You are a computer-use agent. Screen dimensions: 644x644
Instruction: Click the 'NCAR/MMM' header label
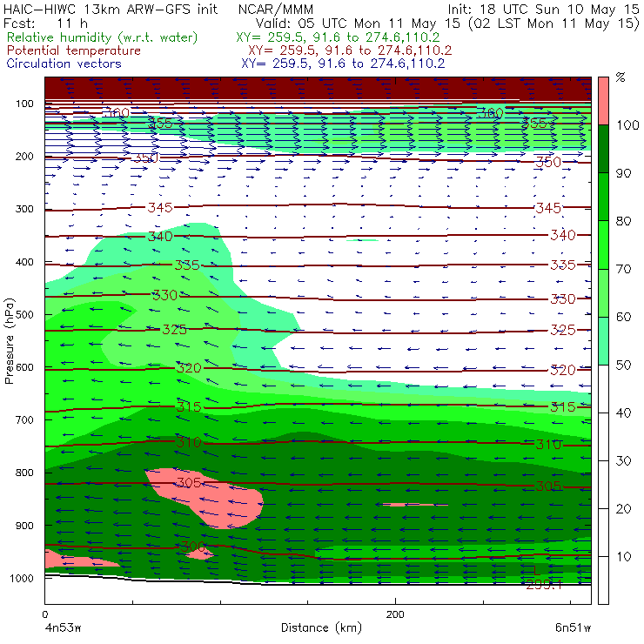276,10
